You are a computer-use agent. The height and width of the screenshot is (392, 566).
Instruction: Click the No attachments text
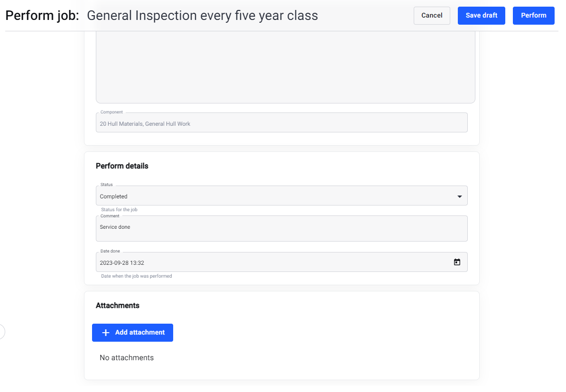127,358
